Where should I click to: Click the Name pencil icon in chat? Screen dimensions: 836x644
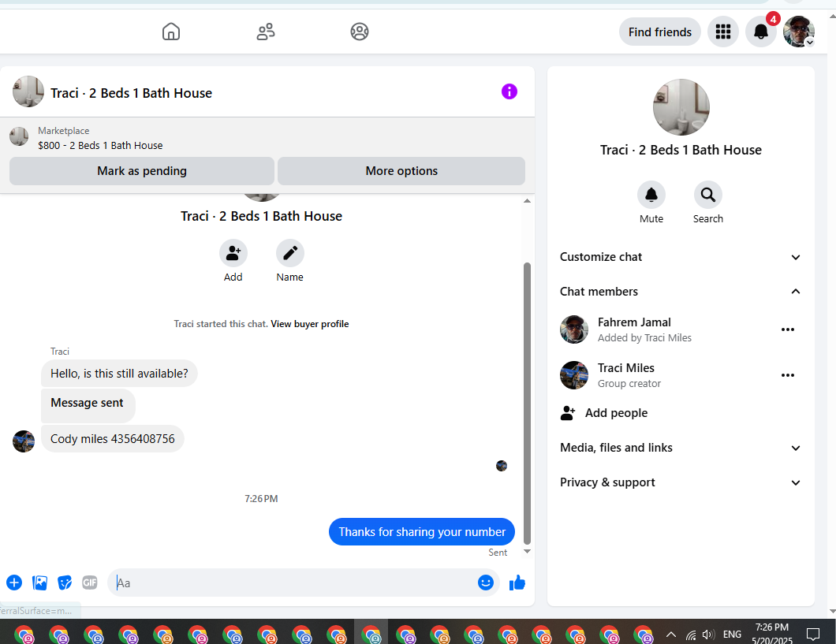coord(290,253)
